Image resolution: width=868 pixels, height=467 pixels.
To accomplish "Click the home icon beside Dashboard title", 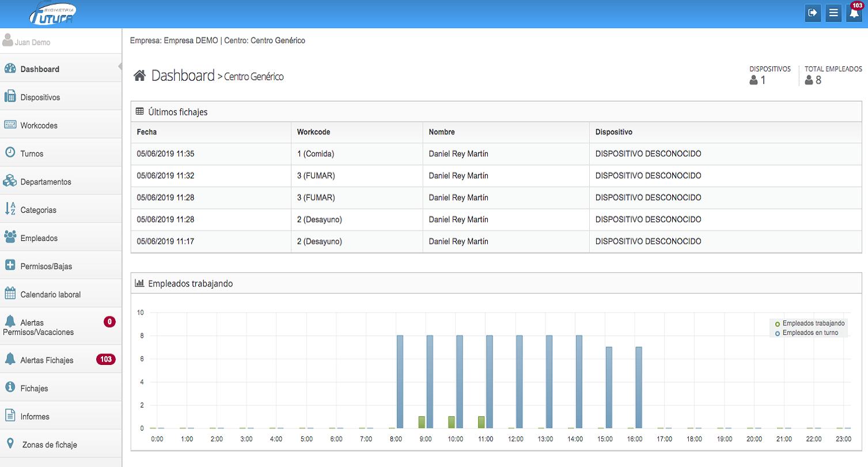I will (x=139, y=76).
